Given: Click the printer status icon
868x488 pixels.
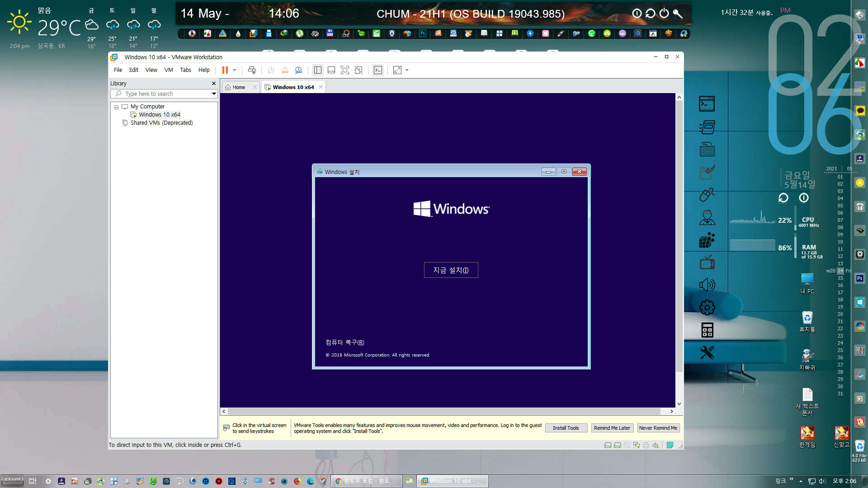Looking at the screenshot, I should (646, 446).
